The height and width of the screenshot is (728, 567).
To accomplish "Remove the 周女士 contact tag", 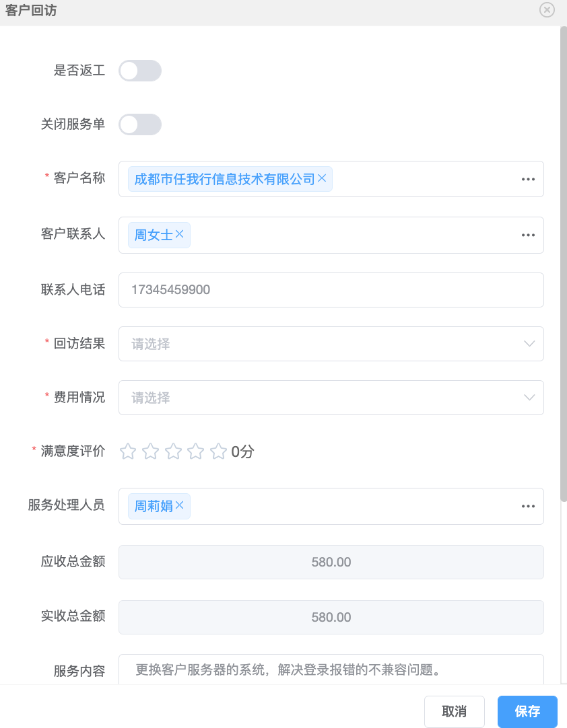I will click(179, 234).
